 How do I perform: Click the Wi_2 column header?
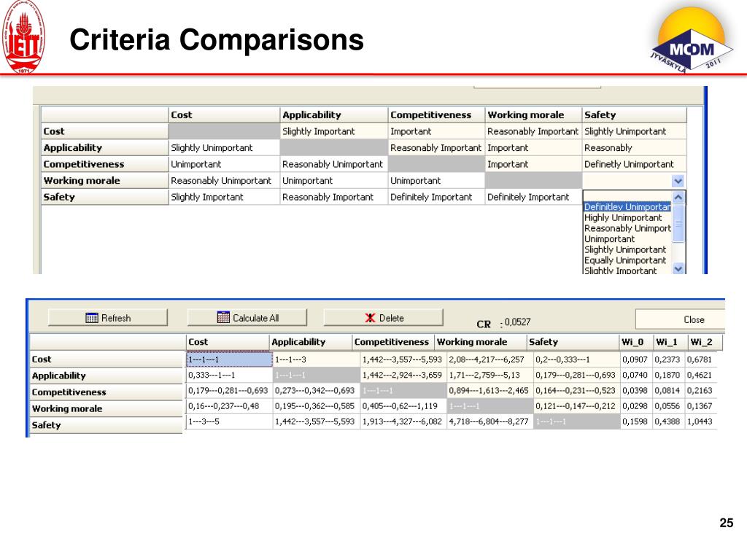point(705,342)
